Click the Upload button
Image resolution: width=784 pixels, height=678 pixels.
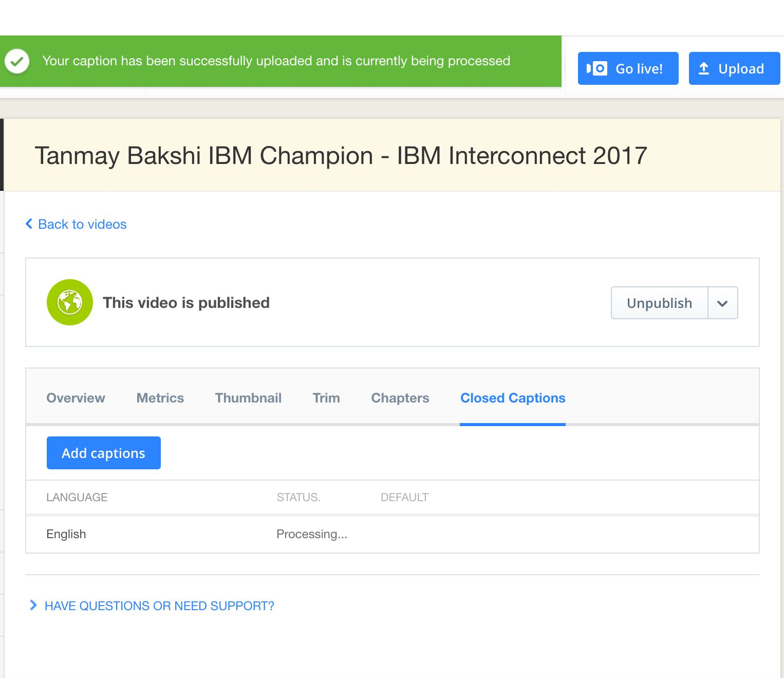[734, 68]
